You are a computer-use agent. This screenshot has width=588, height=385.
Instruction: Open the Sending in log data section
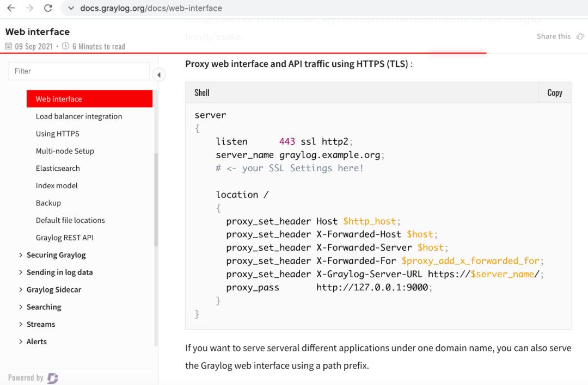60,272
